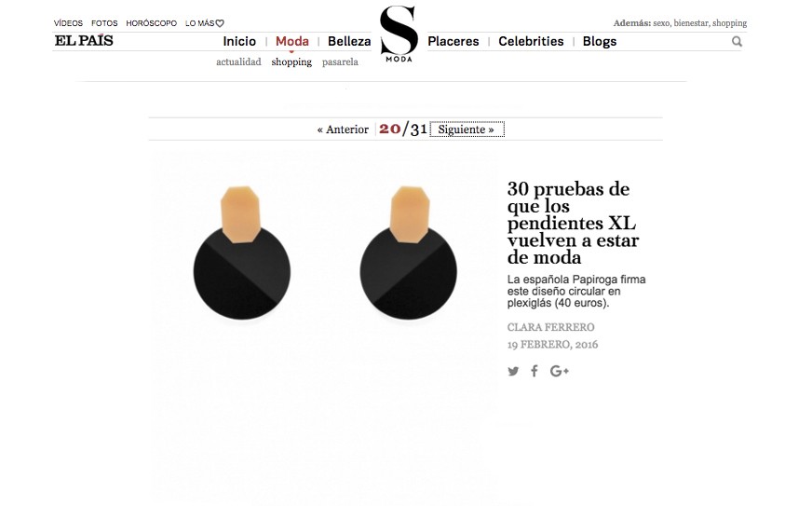Click the El País logo
This screenshot has width=812, height=506.
coord(84,40)
